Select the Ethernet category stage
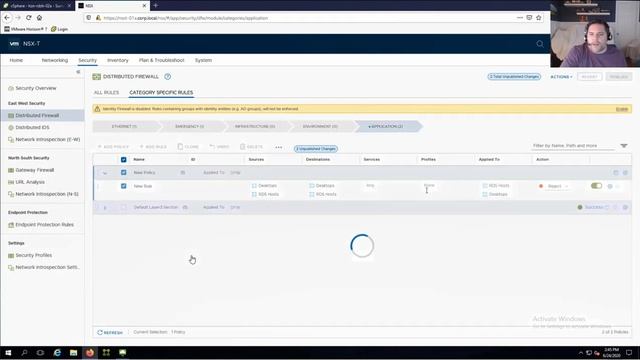Screen dimensions: 640x360 coord(125,127)
